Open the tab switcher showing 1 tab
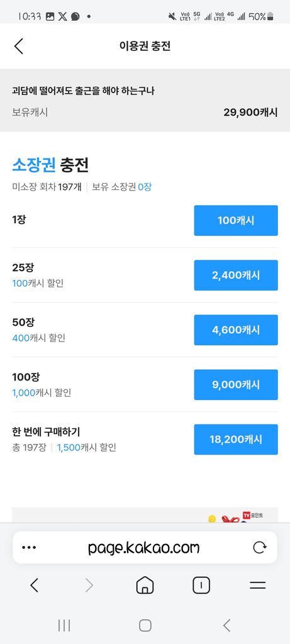The image size is (290, 644). click(201, 585)
